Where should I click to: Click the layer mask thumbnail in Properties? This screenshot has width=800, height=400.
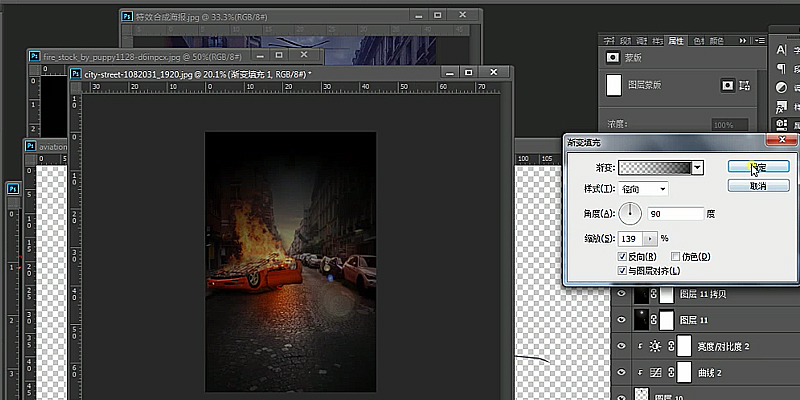click(614, 85)
